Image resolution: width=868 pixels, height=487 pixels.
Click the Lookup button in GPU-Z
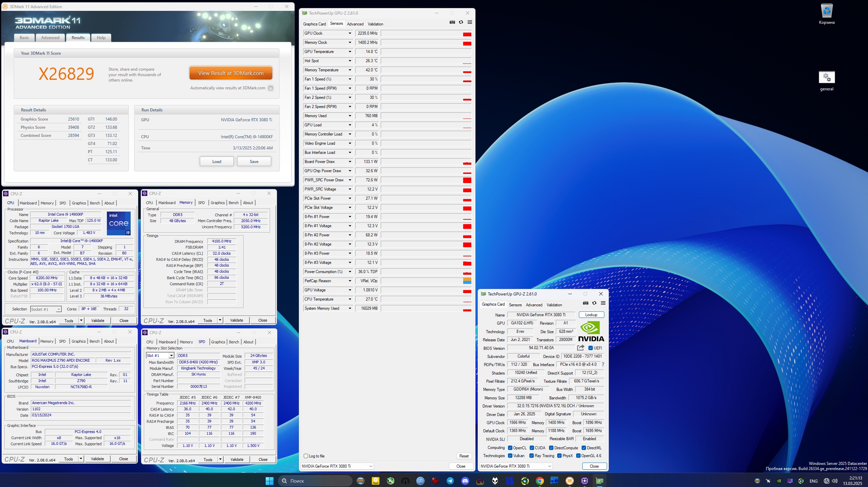(x=591, y=315)
